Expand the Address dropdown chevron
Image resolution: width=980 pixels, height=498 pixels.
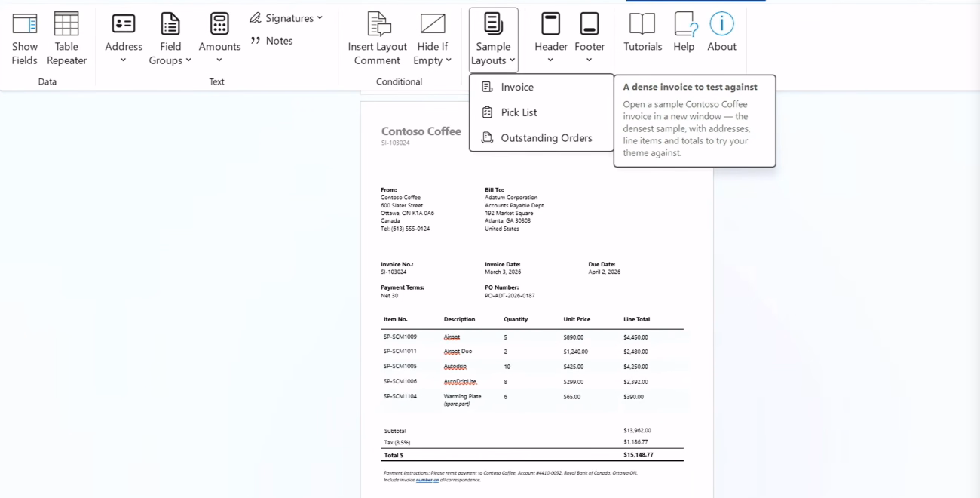click(x=124, y=60)
